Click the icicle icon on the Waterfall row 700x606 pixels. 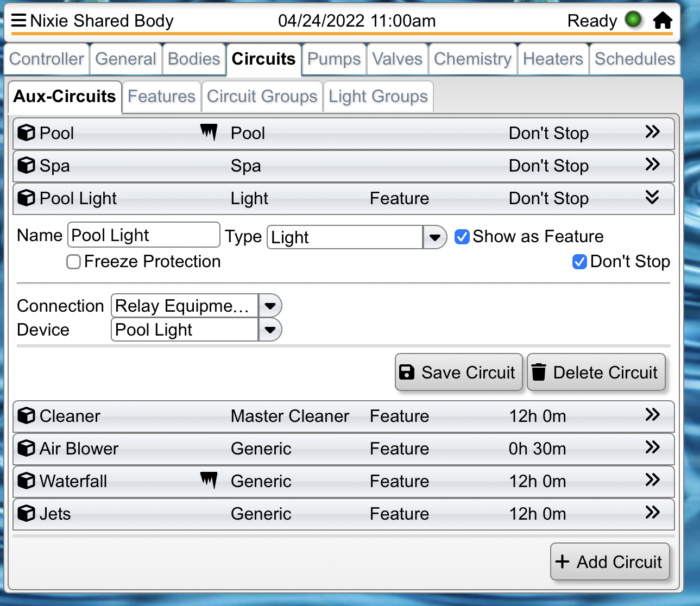pyautogui.click(x=209, y=480)
